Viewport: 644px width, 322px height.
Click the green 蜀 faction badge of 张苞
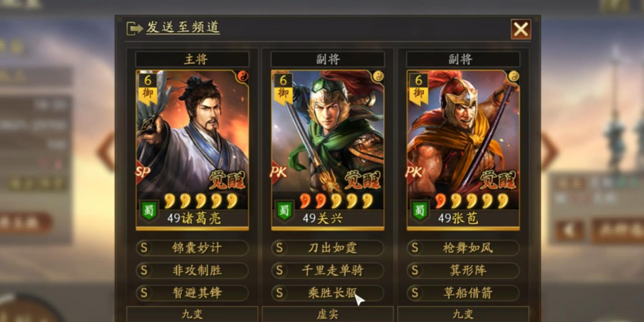(419, 211)
